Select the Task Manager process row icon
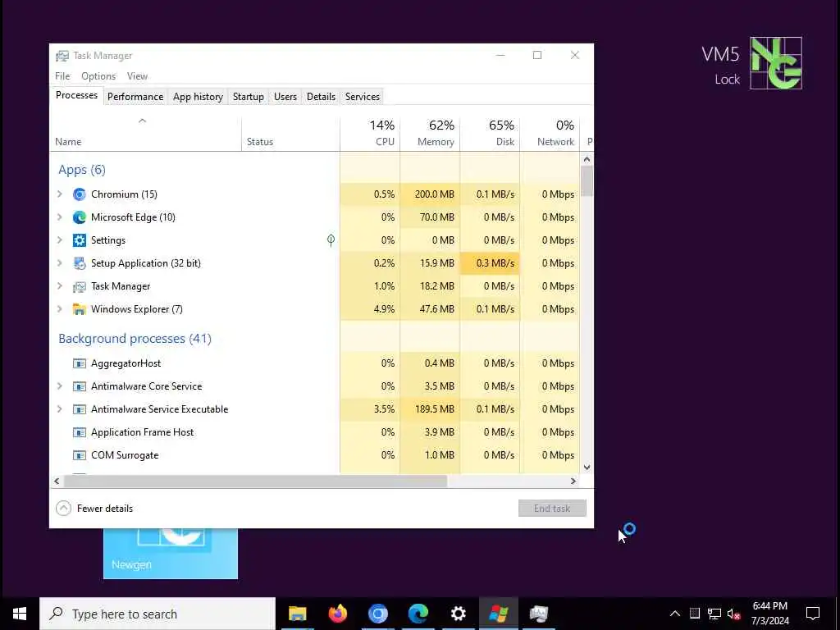The image size is (840, 630). click(80, 286)
